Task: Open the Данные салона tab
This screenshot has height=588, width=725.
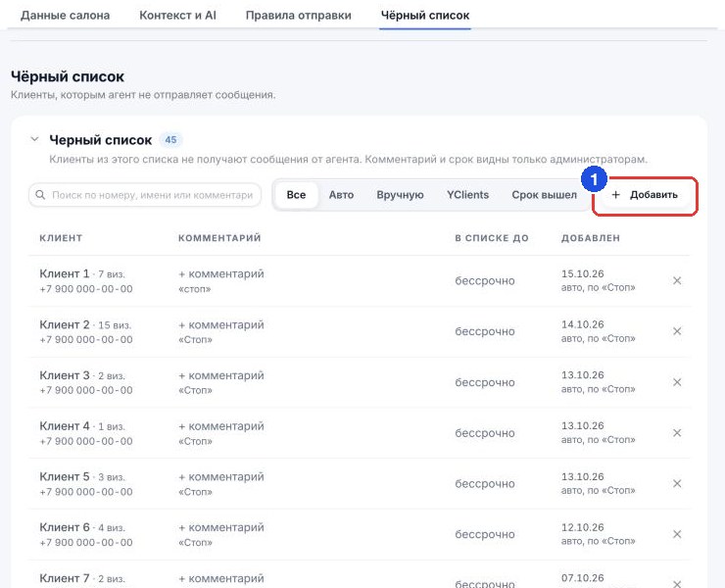Action: coord(66,16)
